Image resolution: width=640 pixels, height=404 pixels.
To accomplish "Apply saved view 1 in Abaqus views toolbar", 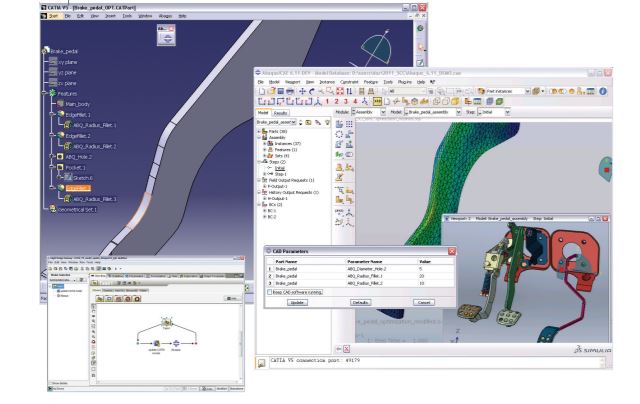I will point(327,101).
